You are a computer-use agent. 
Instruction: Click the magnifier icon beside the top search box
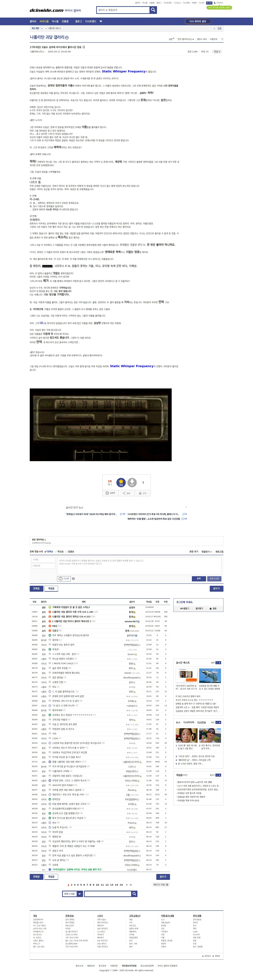[153, 10]
